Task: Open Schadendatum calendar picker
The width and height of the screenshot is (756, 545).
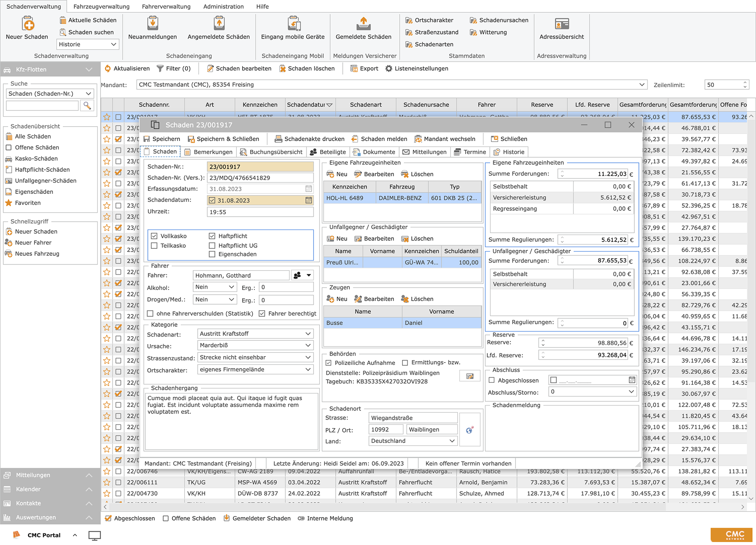Action: pyautogui.click(x=309, y=200)
